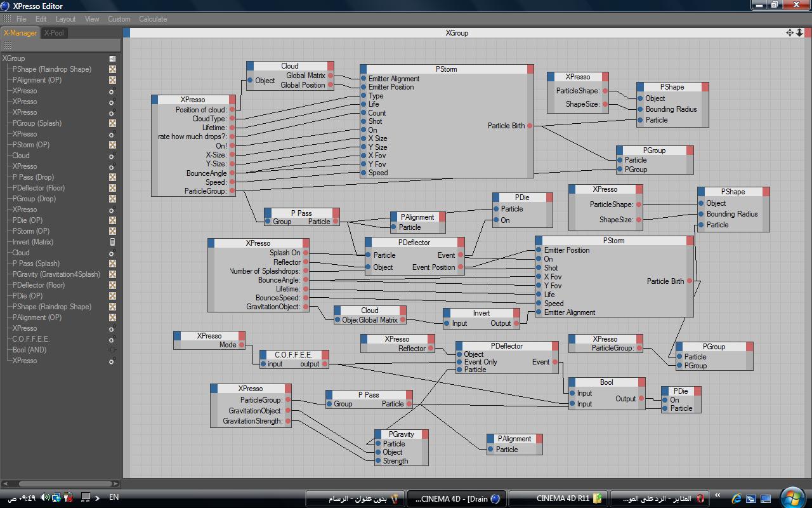The image size is (812, 508).
Task: Open the File menu
Action: point(21,19)
